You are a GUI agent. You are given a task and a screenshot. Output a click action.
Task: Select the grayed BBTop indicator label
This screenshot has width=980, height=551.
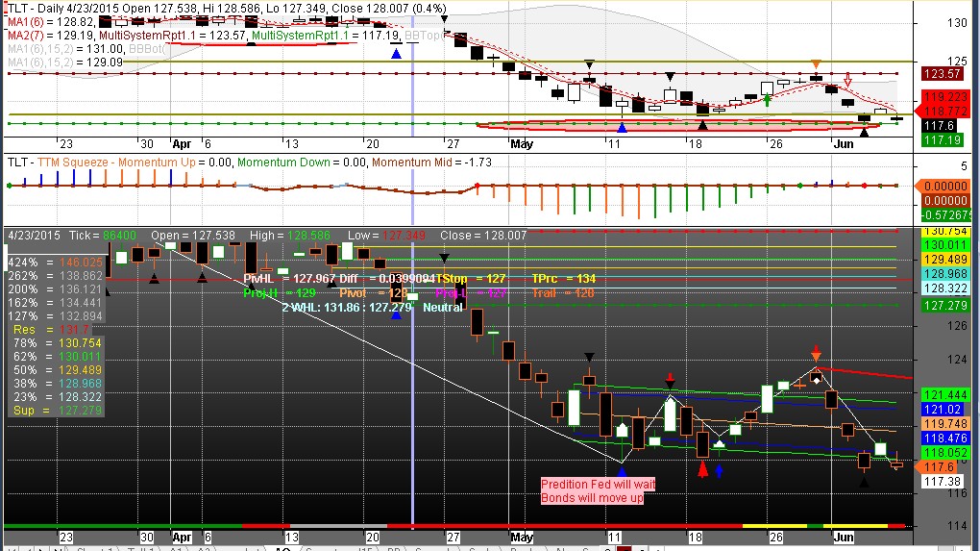coord(423,36)
